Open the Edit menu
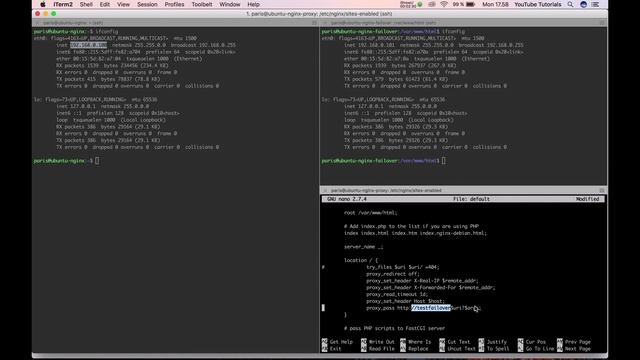Viewport: 640px width, 360px height. tap(104, 4)
